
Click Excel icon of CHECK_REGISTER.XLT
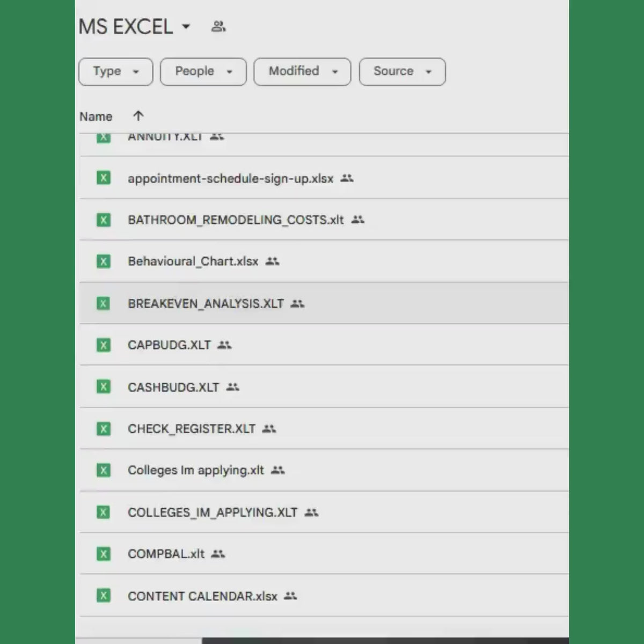[x=104, y=428]
